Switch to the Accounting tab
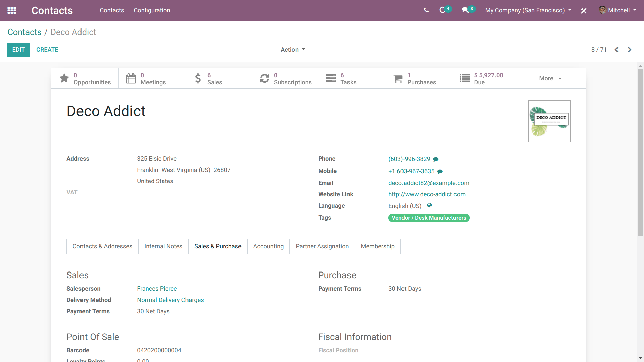644x362 pixels. pos(268,247)
